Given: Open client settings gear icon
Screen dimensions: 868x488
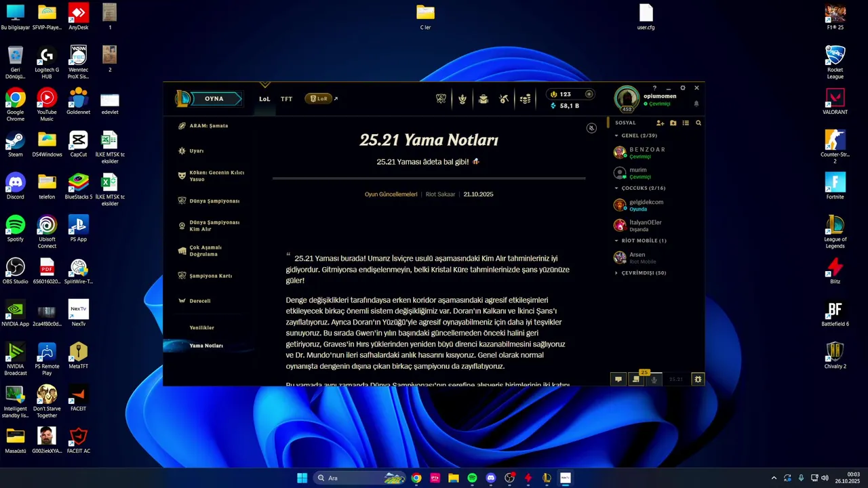Looking at the screenshot, I should click(682, 88).
